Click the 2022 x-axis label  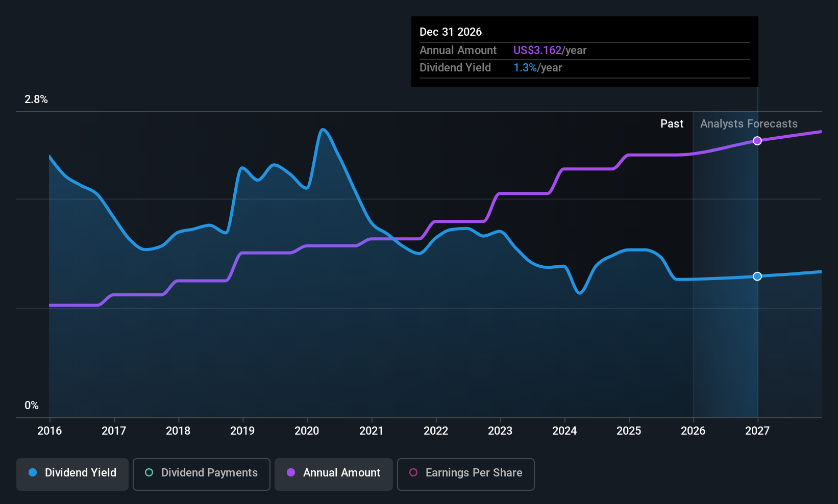click(436, 431)
